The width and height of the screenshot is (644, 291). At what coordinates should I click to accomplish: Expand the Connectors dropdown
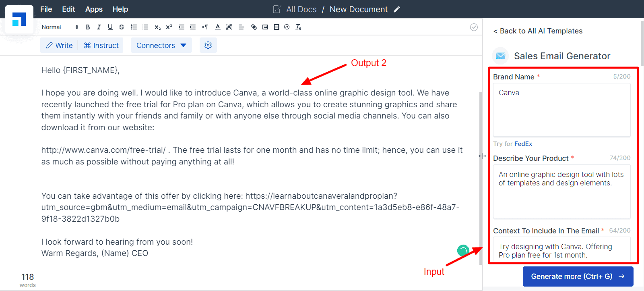click(x=161, y=45)
